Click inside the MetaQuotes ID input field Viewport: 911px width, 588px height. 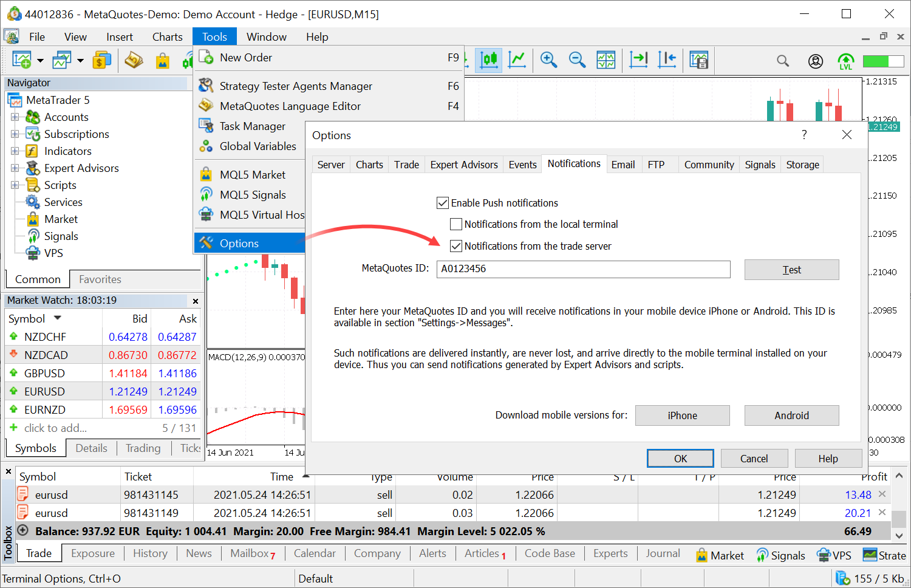tap(583, 269)
